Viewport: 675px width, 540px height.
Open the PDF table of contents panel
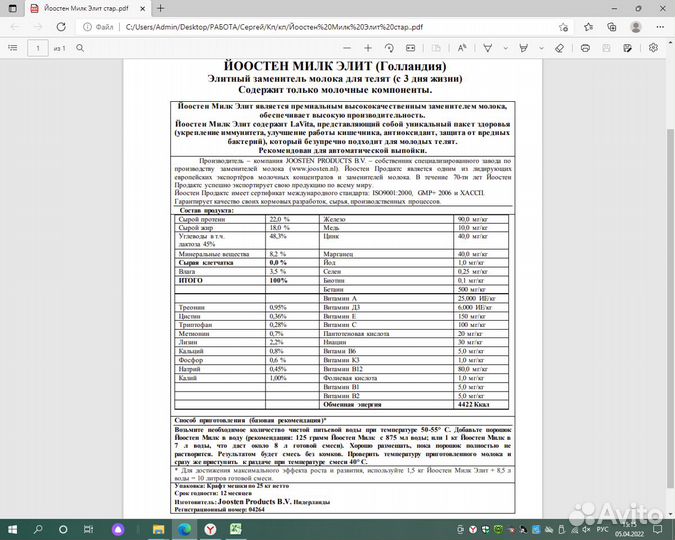point(12,47)
